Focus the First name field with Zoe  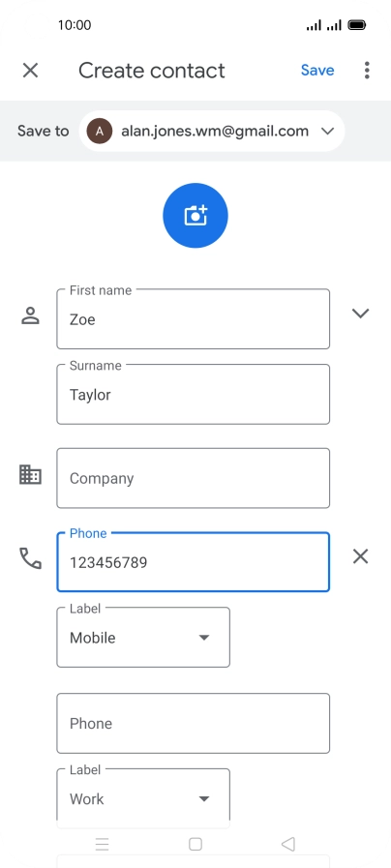193,319
